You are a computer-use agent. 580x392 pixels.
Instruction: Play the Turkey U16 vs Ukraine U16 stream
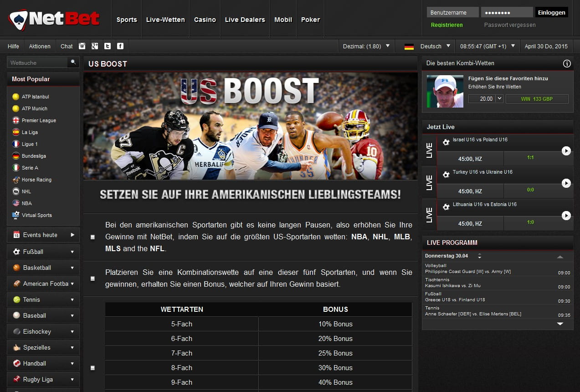[566, 183]
